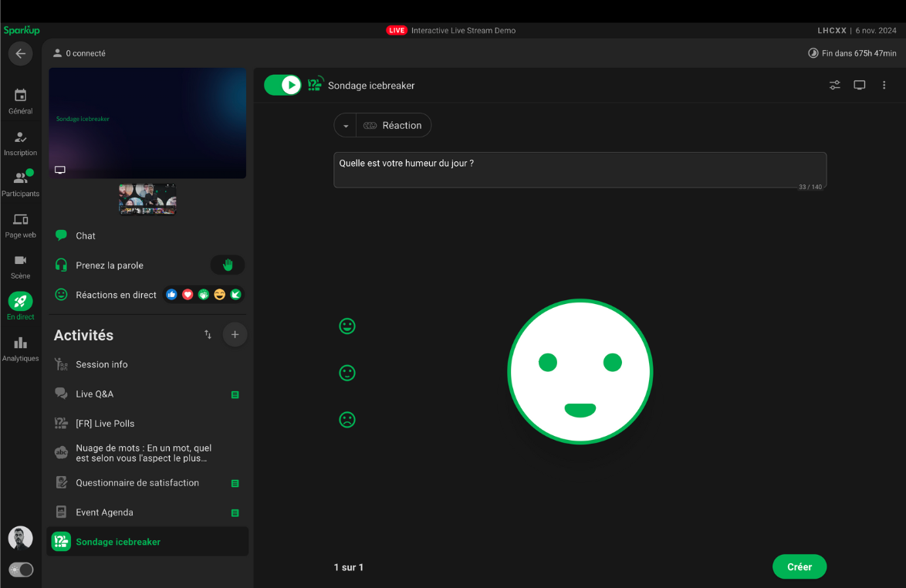Click the question text input field
The image size is (906, 588).
579,170
